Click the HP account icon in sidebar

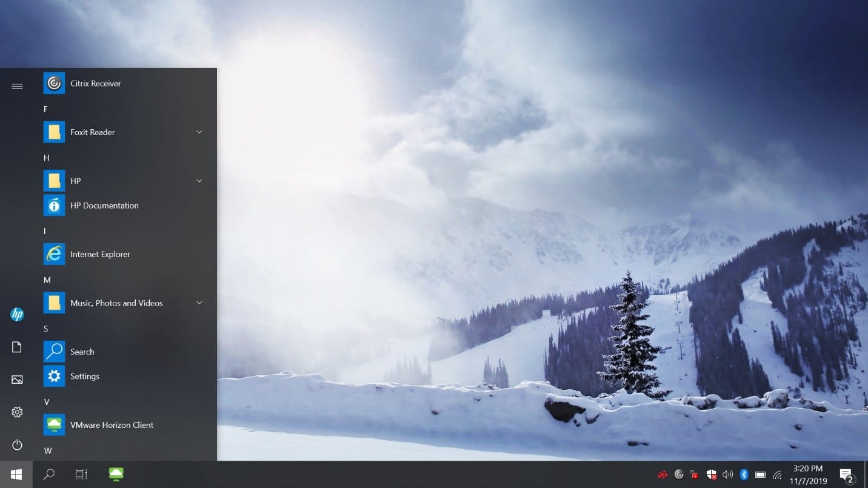point(17,314)
